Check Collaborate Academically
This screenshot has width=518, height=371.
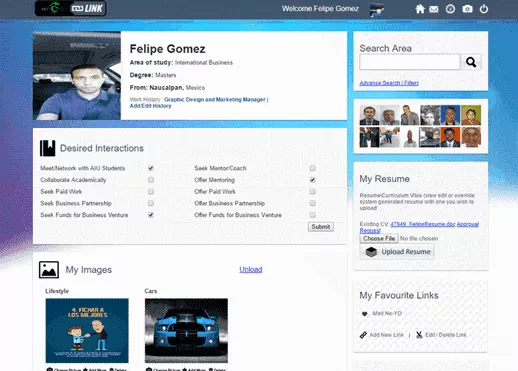[151, 180]
